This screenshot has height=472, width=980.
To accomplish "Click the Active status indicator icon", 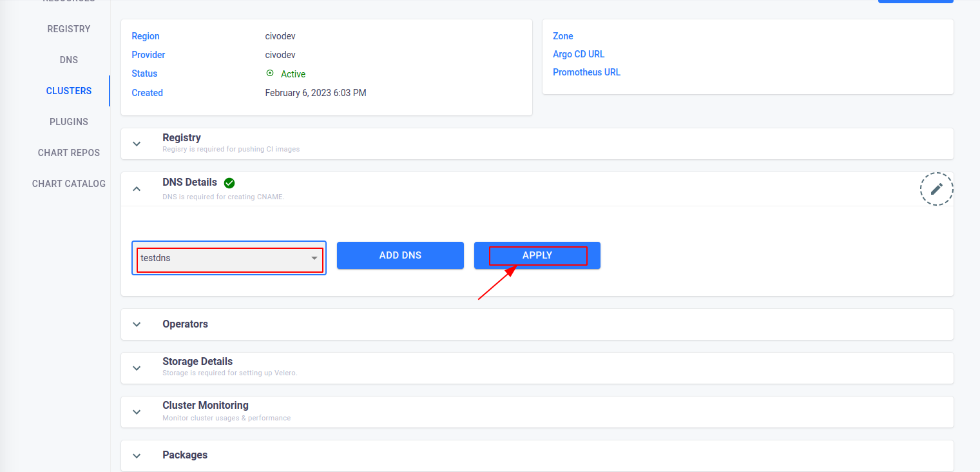I will [x=270, y=74].
